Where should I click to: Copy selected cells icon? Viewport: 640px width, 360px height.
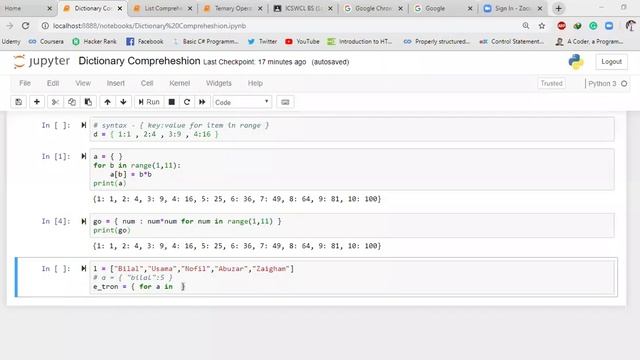(x=72, y=102)
